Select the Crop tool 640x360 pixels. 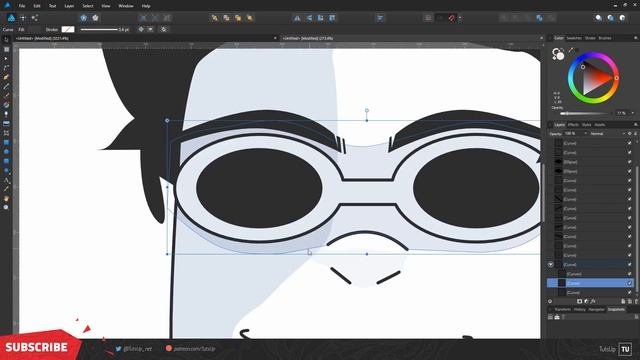(x=6, y=133)
